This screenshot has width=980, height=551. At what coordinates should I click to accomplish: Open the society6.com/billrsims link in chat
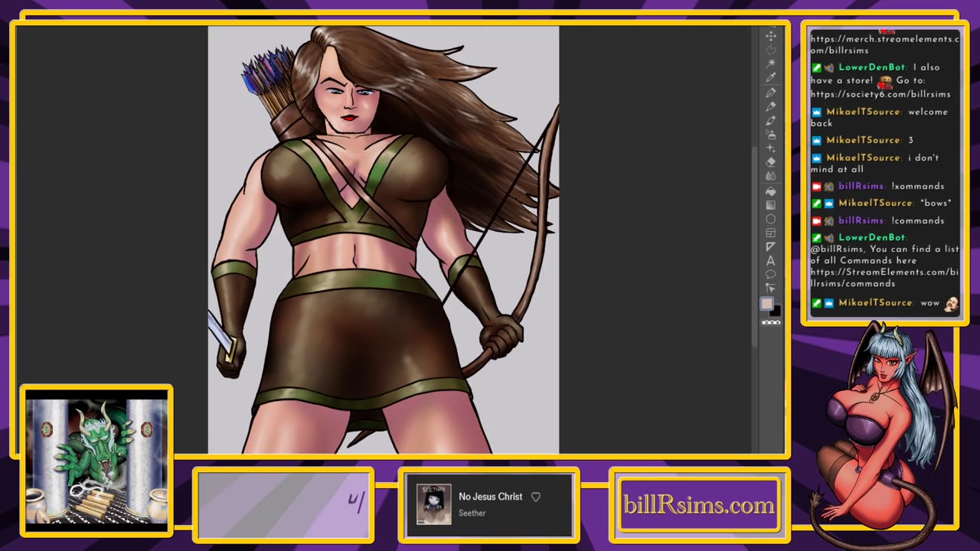coord(880,94)
